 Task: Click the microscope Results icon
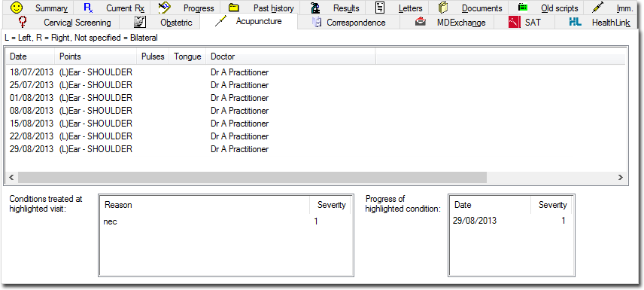point(315,8)
